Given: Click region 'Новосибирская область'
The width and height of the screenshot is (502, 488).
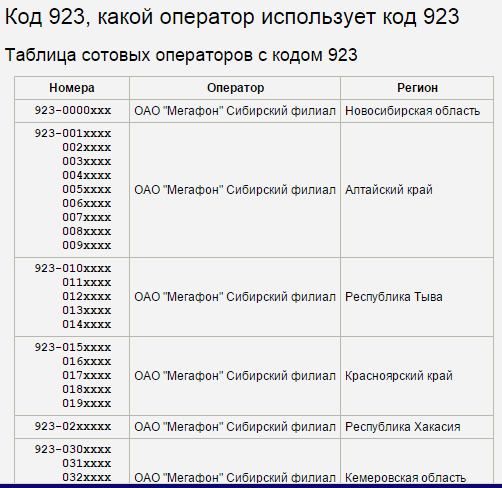Looking at the screenshot, I should pos(412,111).
